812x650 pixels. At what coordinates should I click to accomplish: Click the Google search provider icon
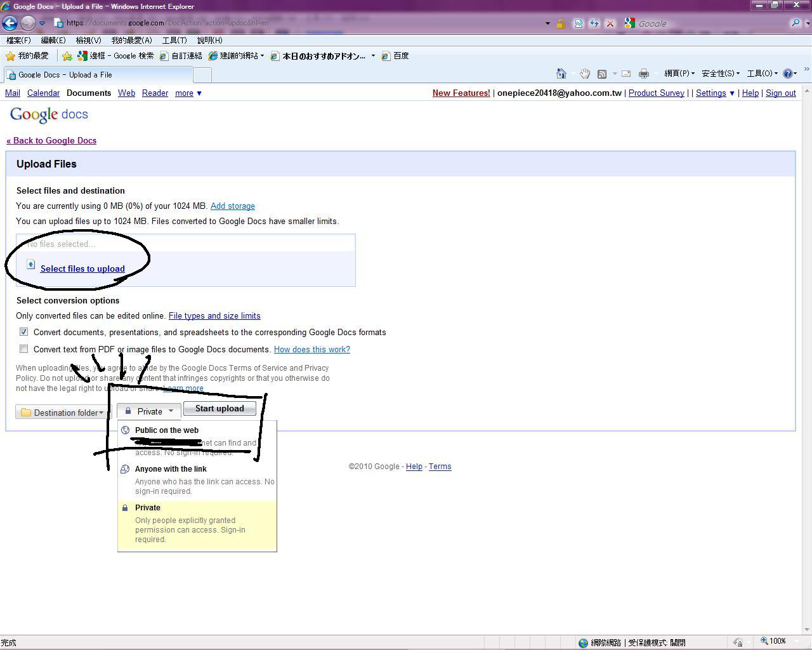(x=629, y=23)
